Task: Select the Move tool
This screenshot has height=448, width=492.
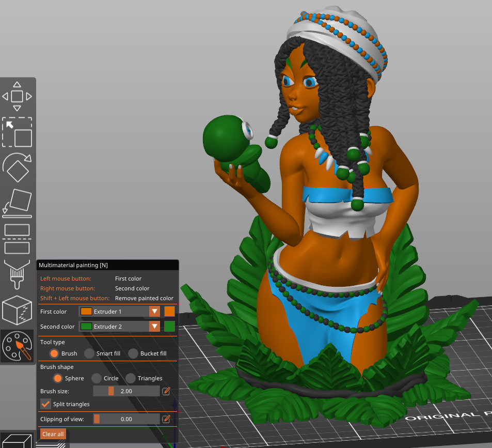Action: pyautogui.click(x=17, y=97)
